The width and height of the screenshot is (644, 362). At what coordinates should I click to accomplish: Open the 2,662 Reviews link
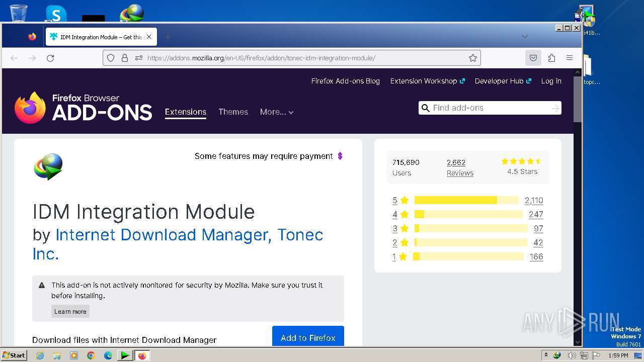[460, 167]
